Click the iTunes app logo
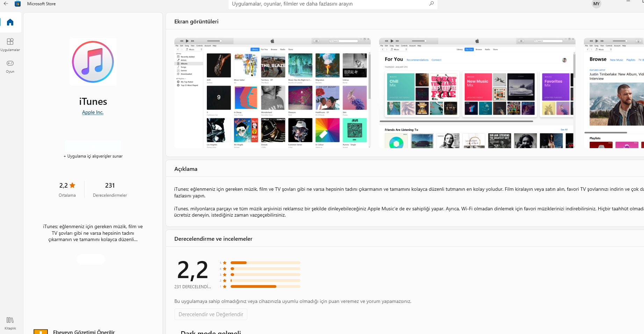The height and width of the screenshot is (334, 644). click(x=93, y=62)
